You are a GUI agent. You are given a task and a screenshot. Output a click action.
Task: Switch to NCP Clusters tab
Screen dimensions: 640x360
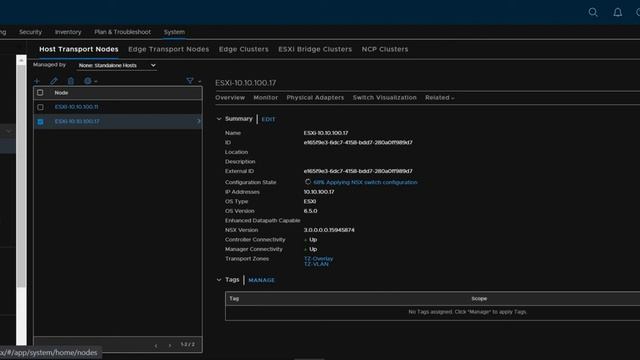(x=385, y=49)
